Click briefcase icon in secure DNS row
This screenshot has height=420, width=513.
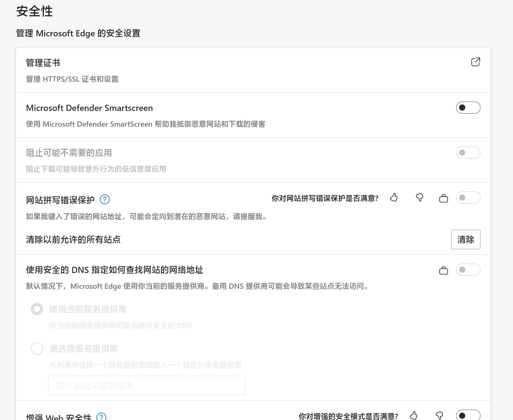(444, 271)
